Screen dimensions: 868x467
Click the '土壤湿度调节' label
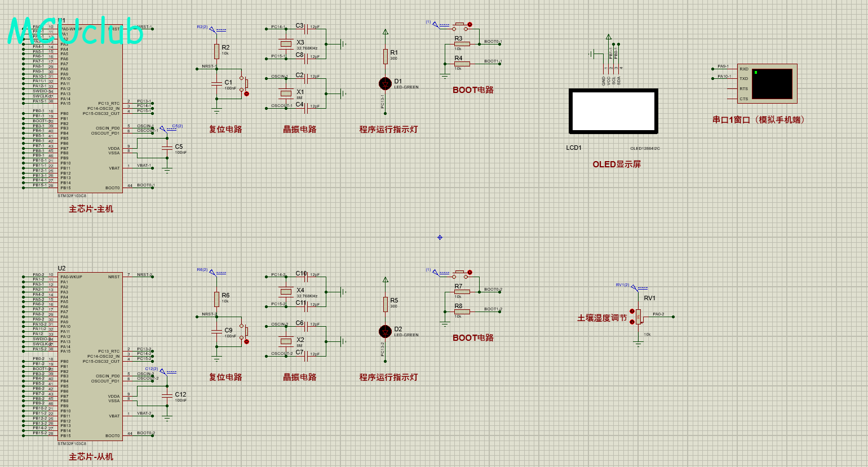tap(602, 318)
